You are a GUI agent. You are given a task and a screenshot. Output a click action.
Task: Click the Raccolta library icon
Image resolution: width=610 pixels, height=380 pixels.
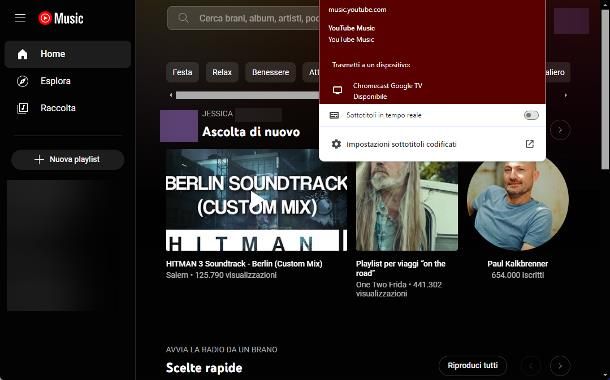tap(23, 108)
